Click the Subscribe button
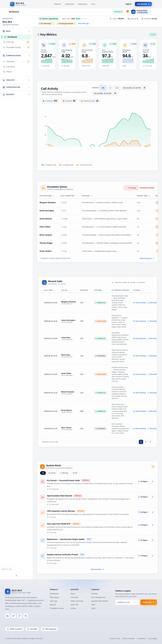Viewport: 162px width, 644px height. pos(149,602)
